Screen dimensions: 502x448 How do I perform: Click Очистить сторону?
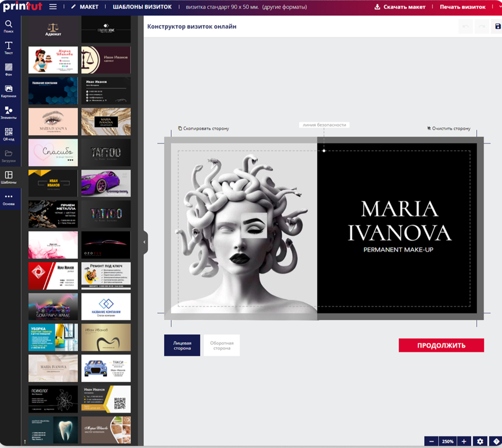[x=449, y=128]
